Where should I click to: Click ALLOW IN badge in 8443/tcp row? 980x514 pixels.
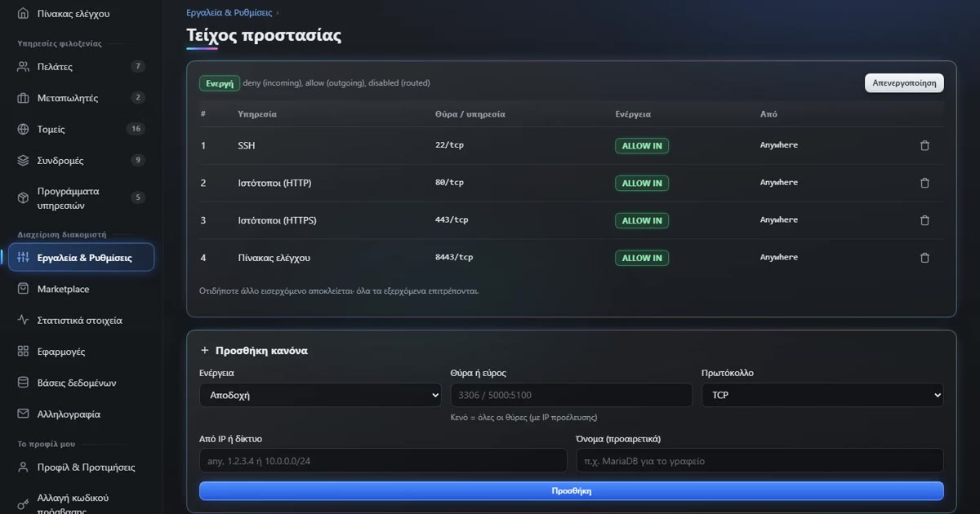[642, 259]
